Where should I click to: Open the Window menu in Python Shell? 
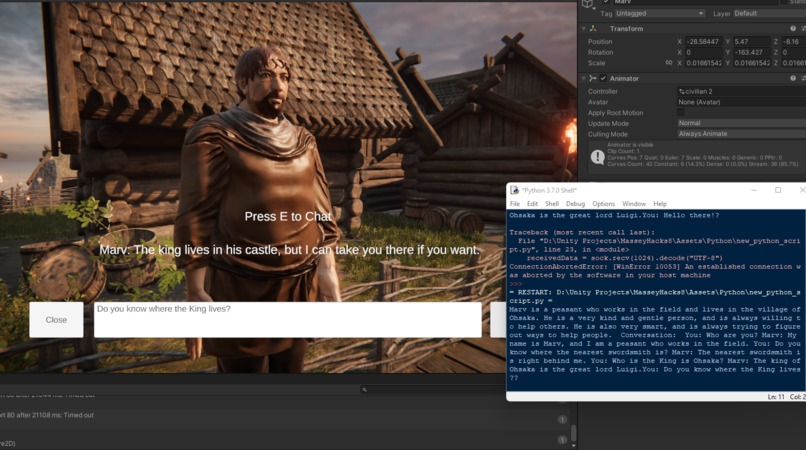(x=634, y=204)
